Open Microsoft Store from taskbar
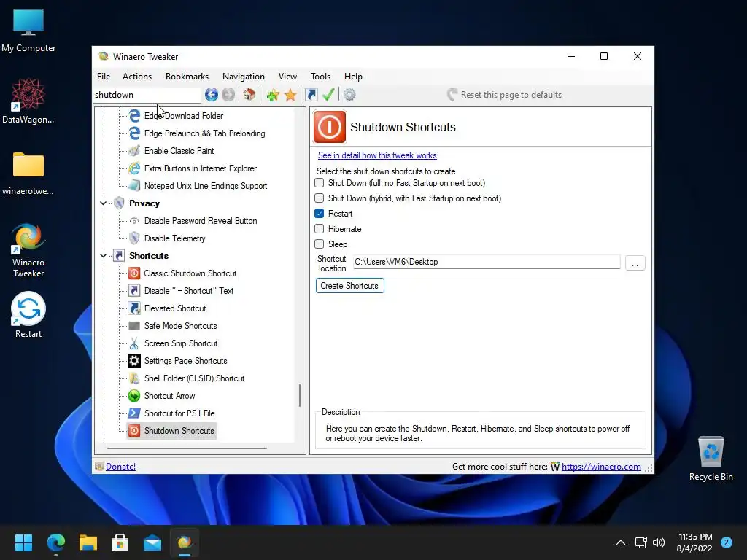747x560 pixels. tap(120, 542)
